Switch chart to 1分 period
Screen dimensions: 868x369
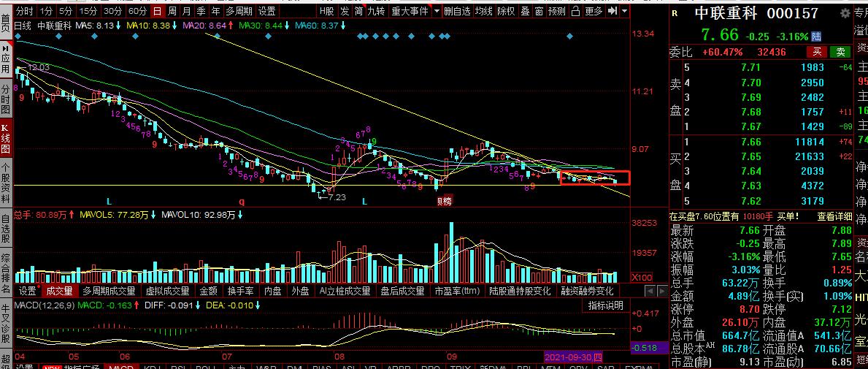click(47, 11)
